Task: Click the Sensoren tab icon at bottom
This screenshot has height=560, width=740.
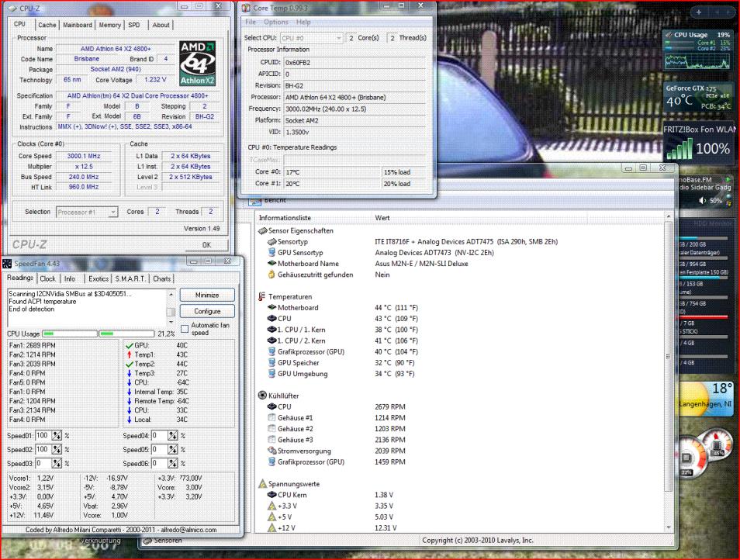Action: point(147,541)
